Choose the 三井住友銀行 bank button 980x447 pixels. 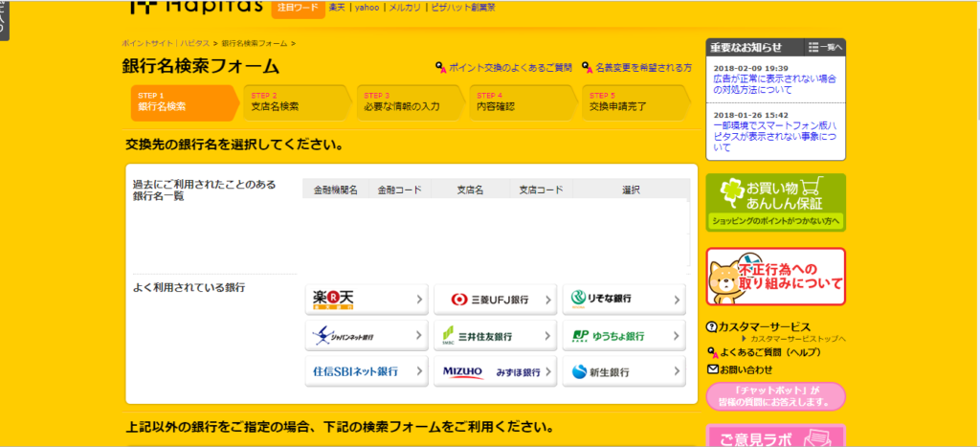point(495,336)
